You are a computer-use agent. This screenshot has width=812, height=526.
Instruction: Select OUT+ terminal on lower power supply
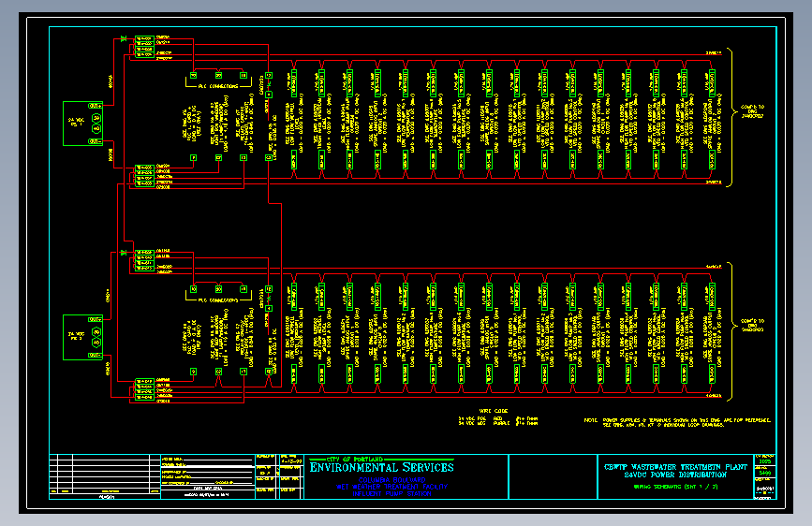tap(95, 319)
